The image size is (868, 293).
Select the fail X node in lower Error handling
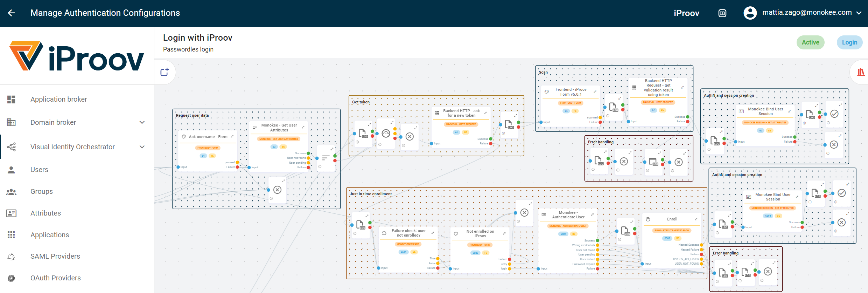pyautogui.click(x=768, y=271)
